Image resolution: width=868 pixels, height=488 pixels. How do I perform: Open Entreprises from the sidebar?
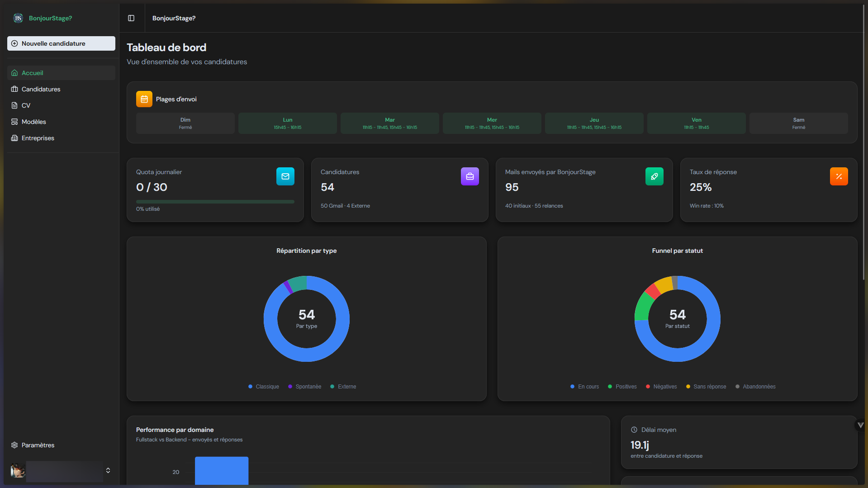(x=38, y=138)
